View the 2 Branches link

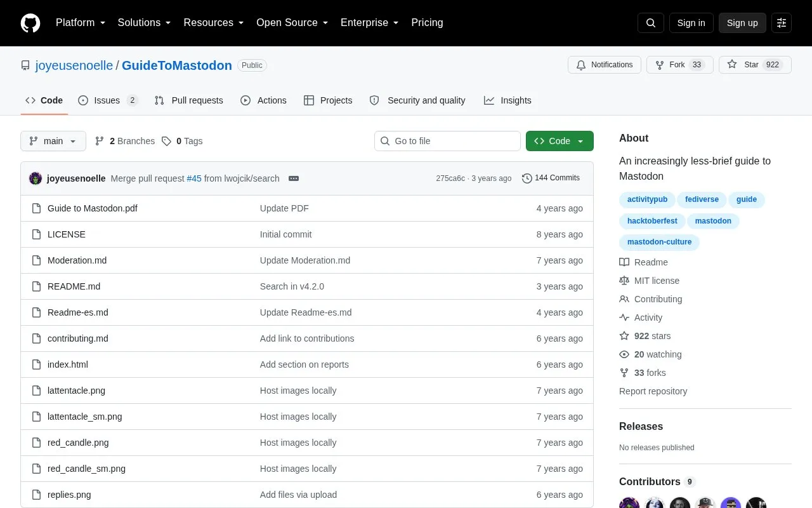click(x=125, y=141)
